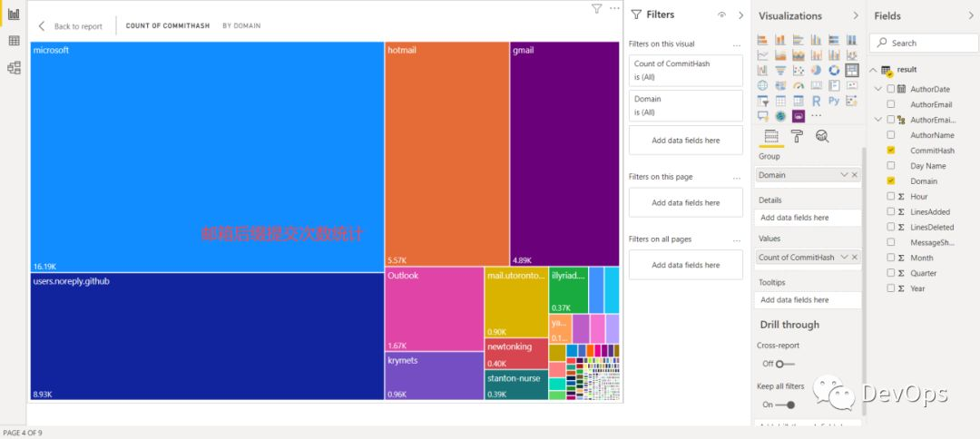Collapse the Filters pane chevron

click(x=741, y=15)
